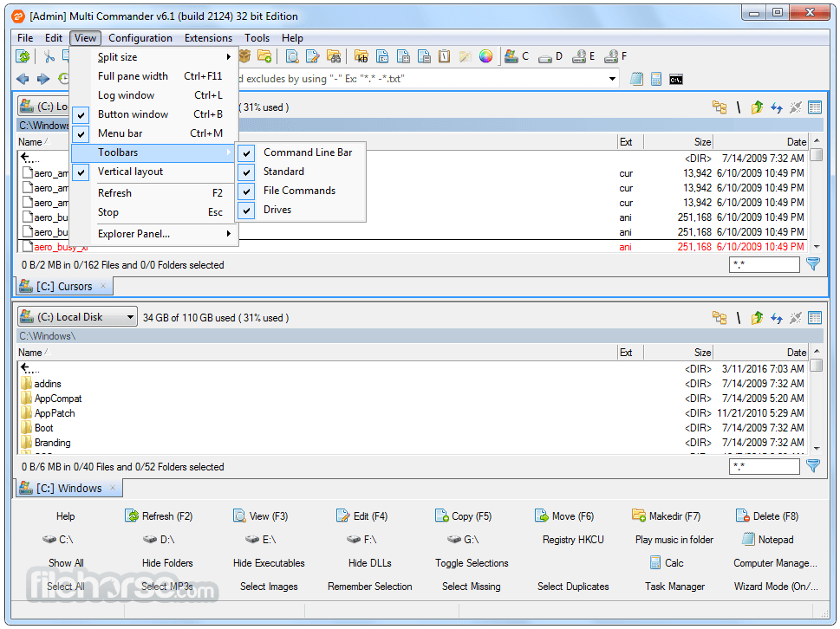
Task: Toggle the Button window option
Action: [x=154, y=114]
